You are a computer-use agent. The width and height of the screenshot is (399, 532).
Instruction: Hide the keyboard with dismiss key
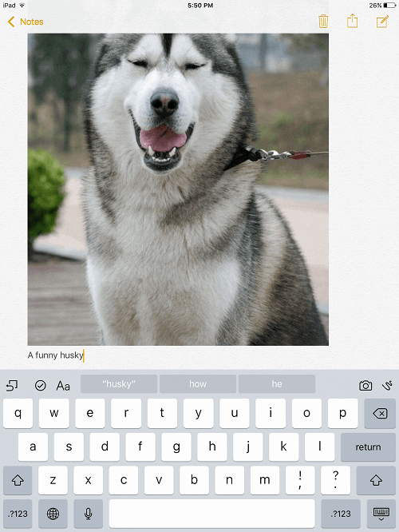pyautogui.click(x=381, y=514)
